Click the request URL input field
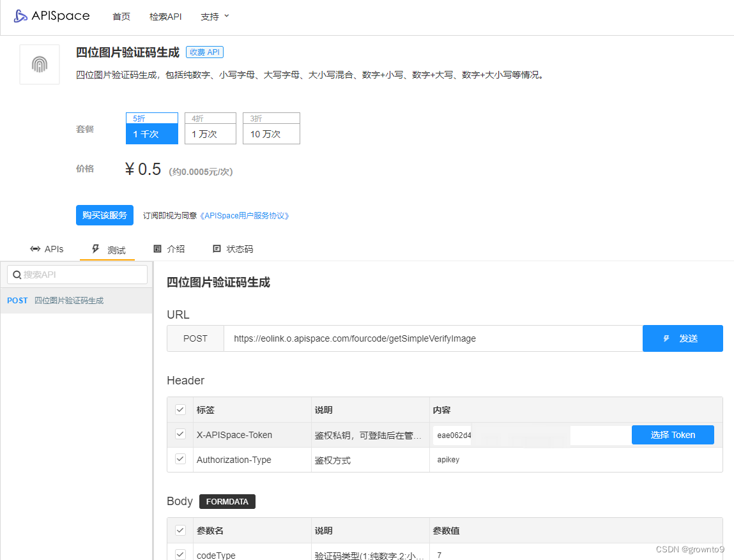 (x=433, y=338)
